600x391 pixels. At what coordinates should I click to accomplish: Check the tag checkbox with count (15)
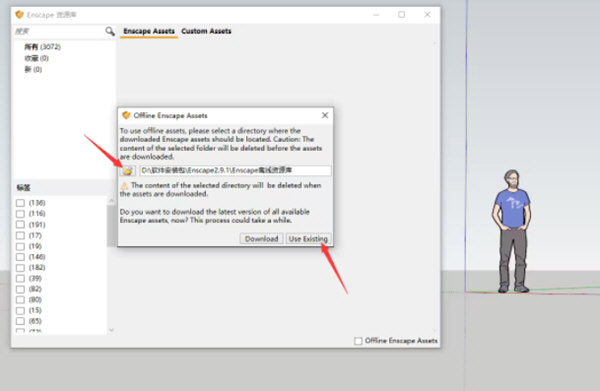tap(20, 310)
